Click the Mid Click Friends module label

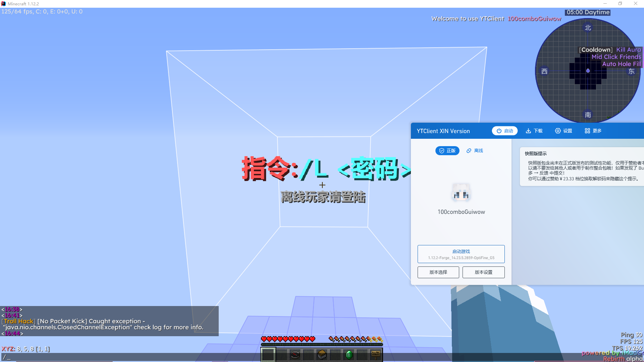click(x=616, y=57)
